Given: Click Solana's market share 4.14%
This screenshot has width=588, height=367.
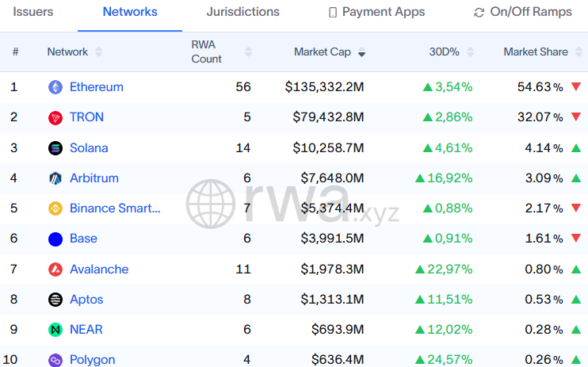Looking at the screenshot, I should (544, 148).
